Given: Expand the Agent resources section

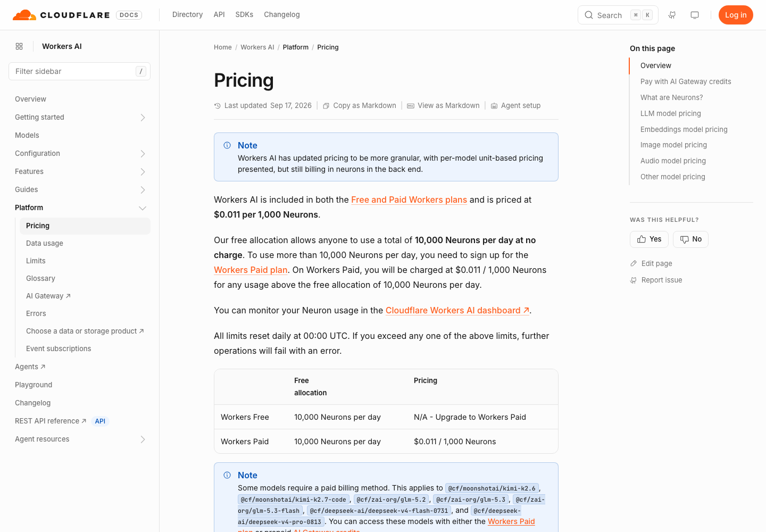Looking at the screenshot, I should tap(143, 439).
